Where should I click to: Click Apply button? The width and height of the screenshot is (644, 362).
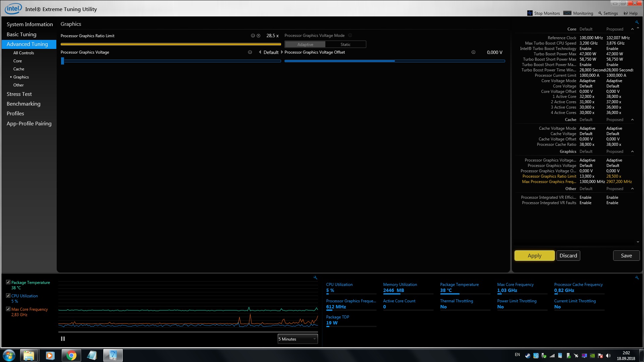[x=534, y=256]
